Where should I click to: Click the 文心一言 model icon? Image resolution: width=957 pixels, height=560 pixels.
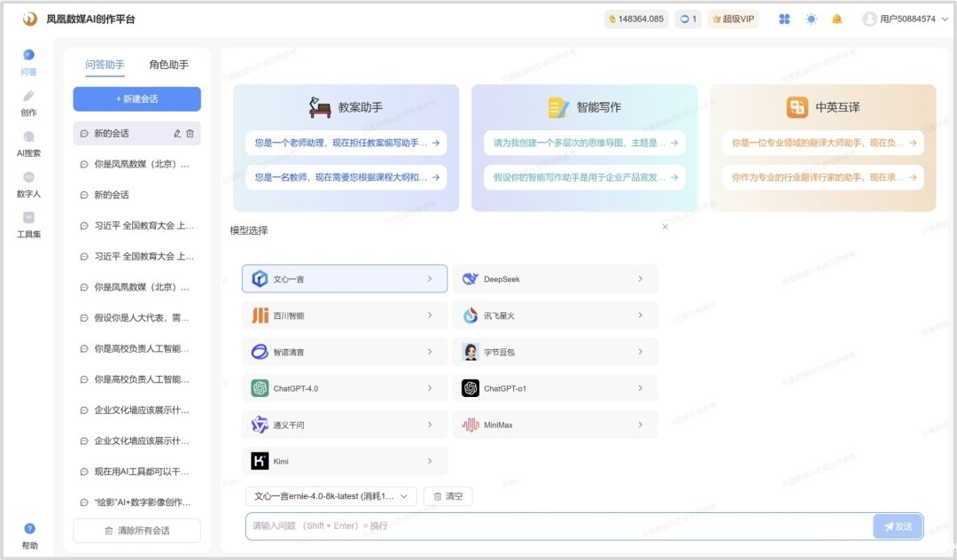[260, 279]
